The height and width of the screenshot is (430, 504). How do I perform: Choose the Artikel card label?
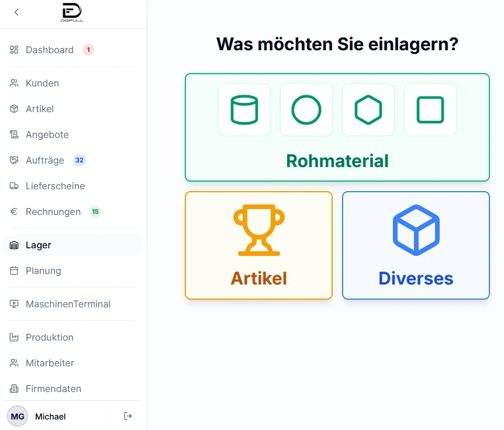(x=259, y=279)
